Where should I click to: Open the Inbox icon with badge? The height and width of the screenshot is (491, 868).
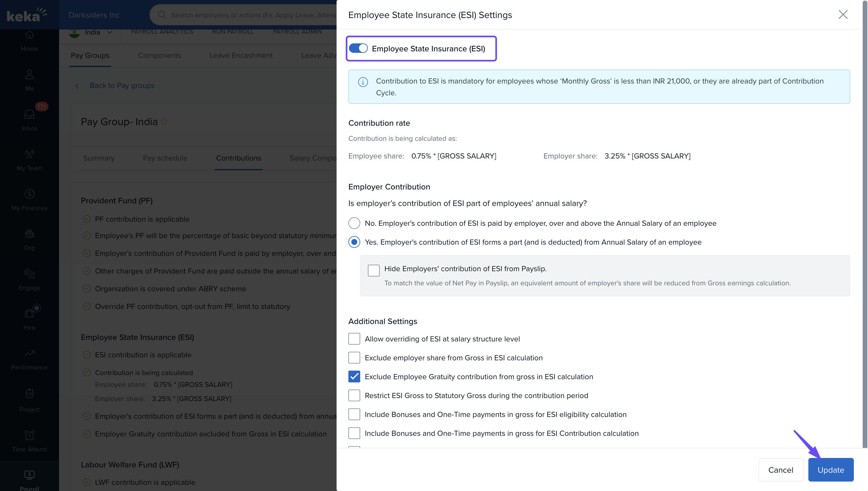29,115
